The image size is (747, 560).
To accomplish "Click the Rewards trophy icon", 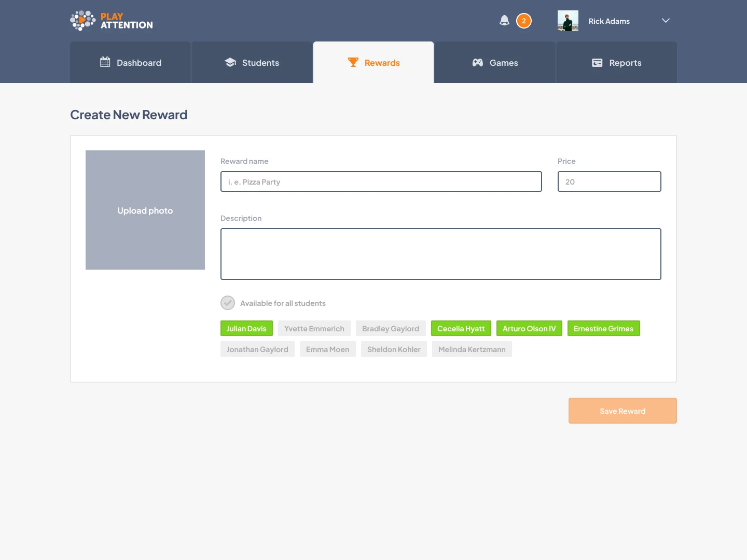I will point(353,62).
